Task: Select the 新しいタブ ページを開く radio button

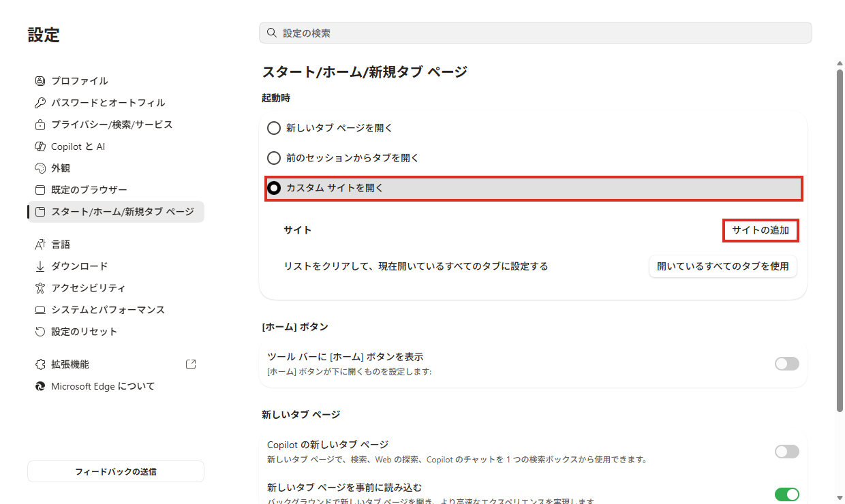Action: (274, 128)
